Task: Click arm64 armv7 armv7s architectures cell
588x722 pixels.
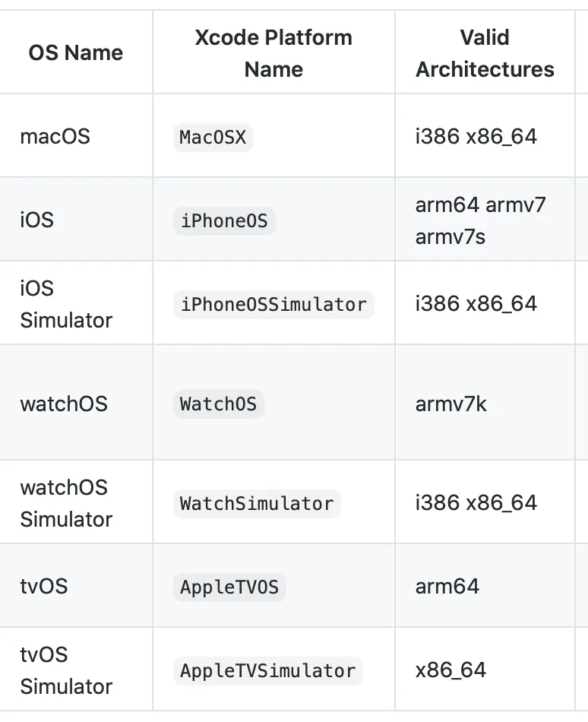Action: pyautogui.click(x=480, y=220)
